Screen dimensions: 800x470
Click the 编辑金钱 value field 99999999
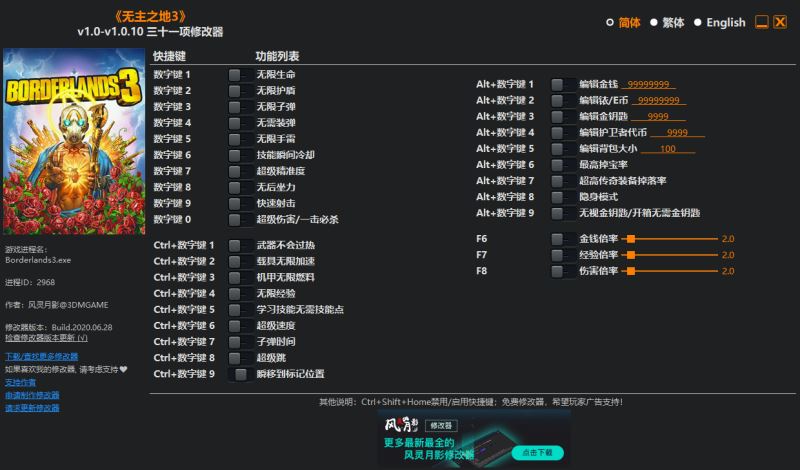point(648,85)
